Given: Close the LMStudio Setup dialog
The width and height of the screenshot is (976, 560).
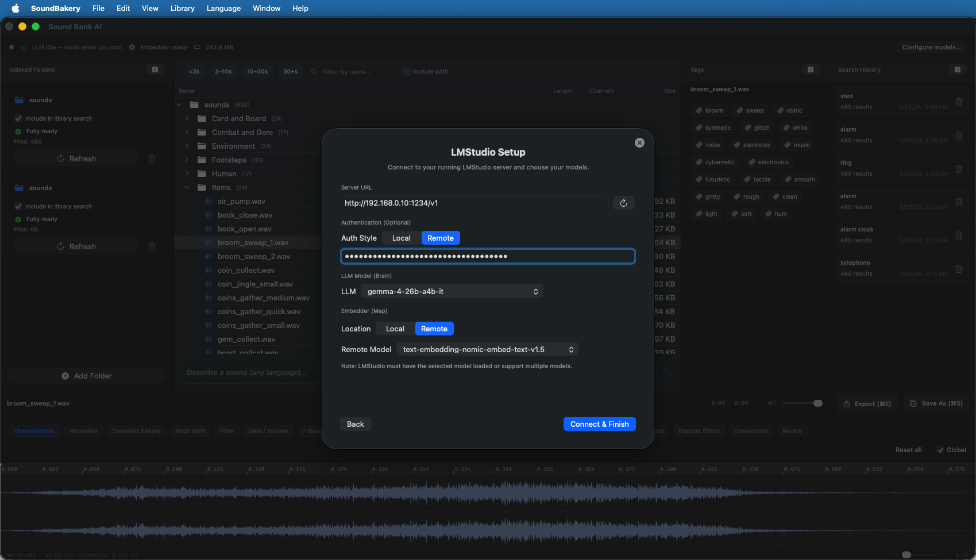Looking at the screenshot, I should (639, 143).
